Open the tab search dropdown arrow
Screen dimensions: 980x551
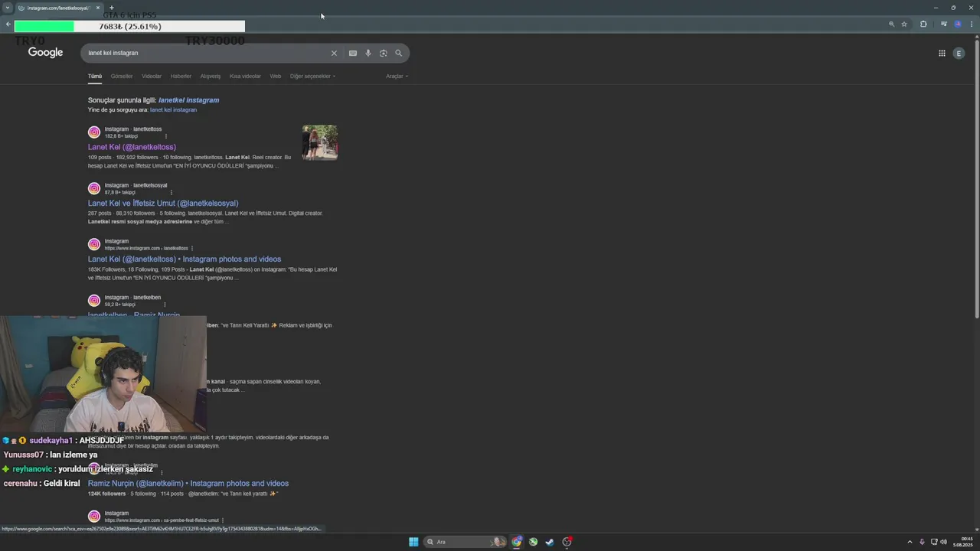coord(7,8)
